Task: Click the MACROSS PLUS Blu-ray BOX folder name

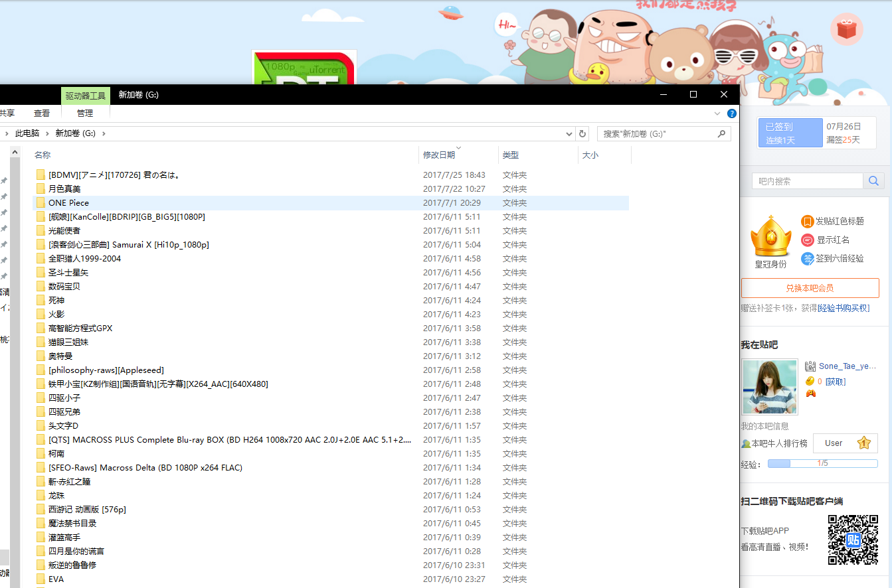Action: 230,440
